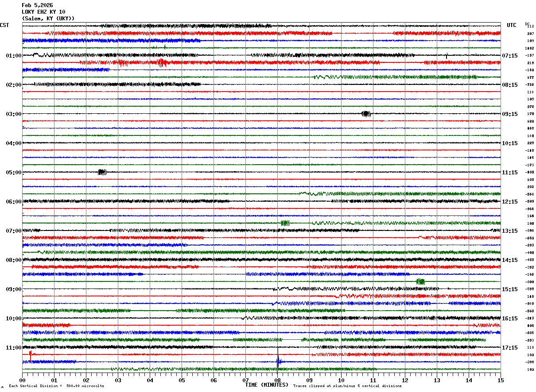The width and height of the screenshot is (536, 392).
Task: Select the 11:00 CST time label
Action: point(14,348)
